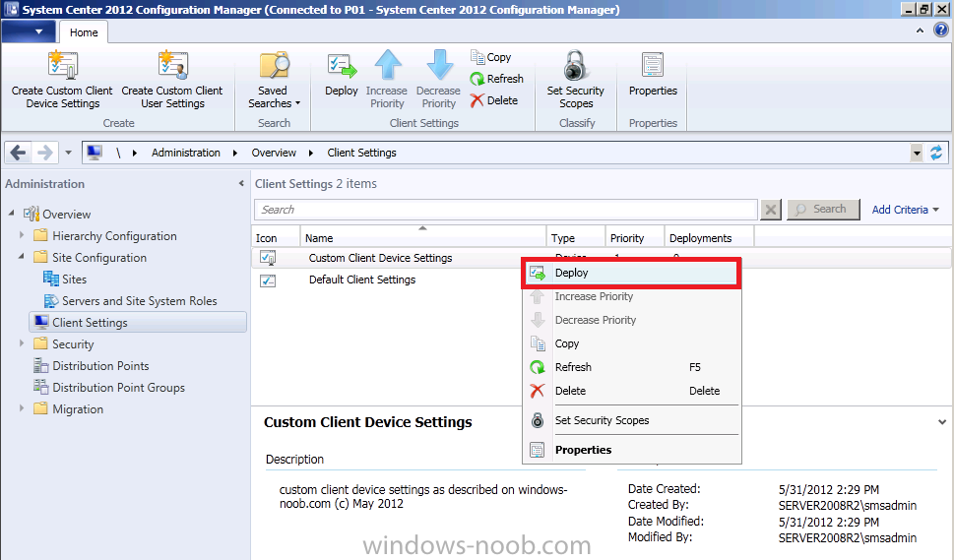
Task: Choose Copy in the context menu
Action: click(631, 343)
